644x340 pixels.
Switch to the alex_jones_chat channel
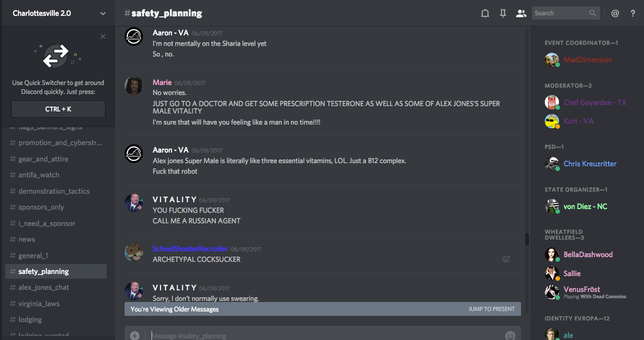click(x=44, y=287)
